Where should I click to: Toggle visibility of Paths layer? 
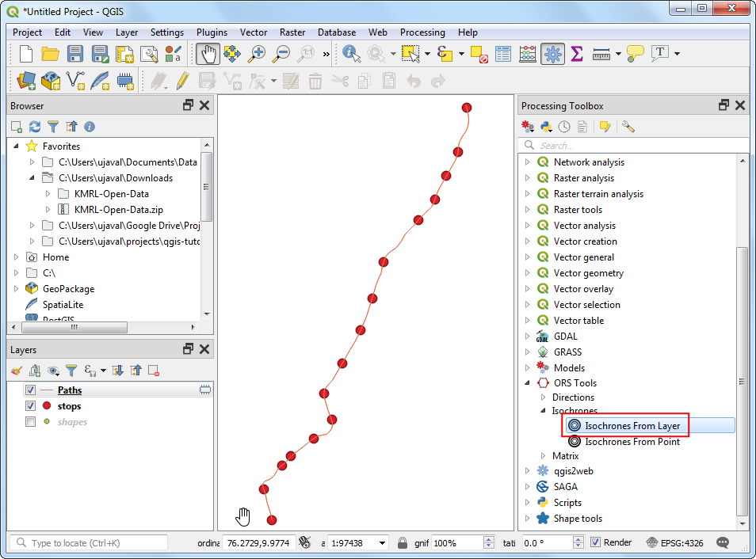click(x=30, y=390)
